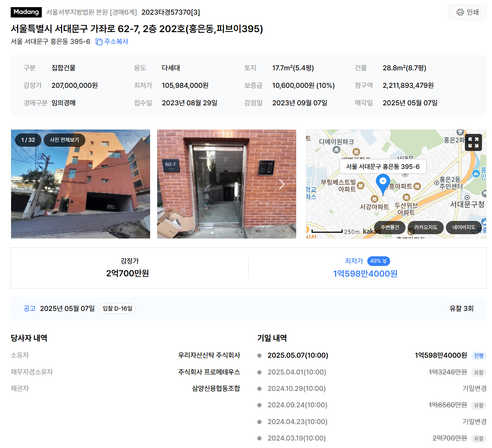Click 접수일 value 2023년 08월 29일

(x=190, y=103)
